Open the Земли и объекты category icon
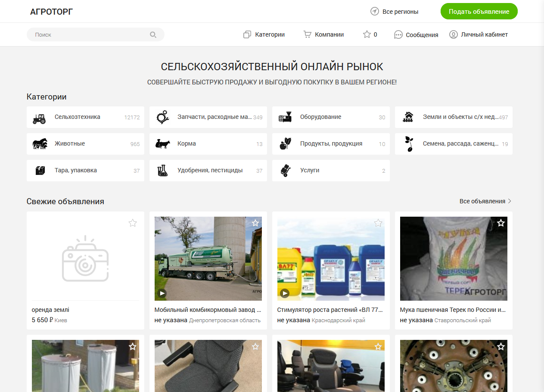Viewport: 544px width, 392px height. [408, 117]
